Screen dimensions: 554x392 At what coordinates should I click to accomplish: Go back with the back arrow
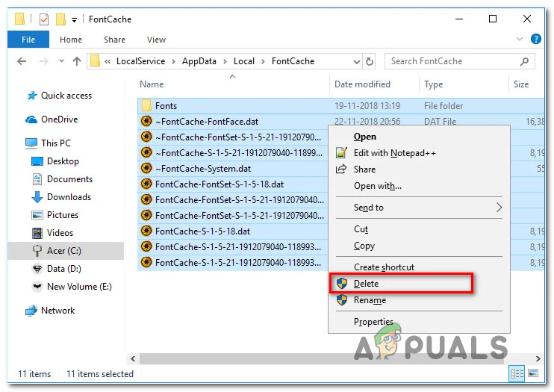[x=22, y=61]
